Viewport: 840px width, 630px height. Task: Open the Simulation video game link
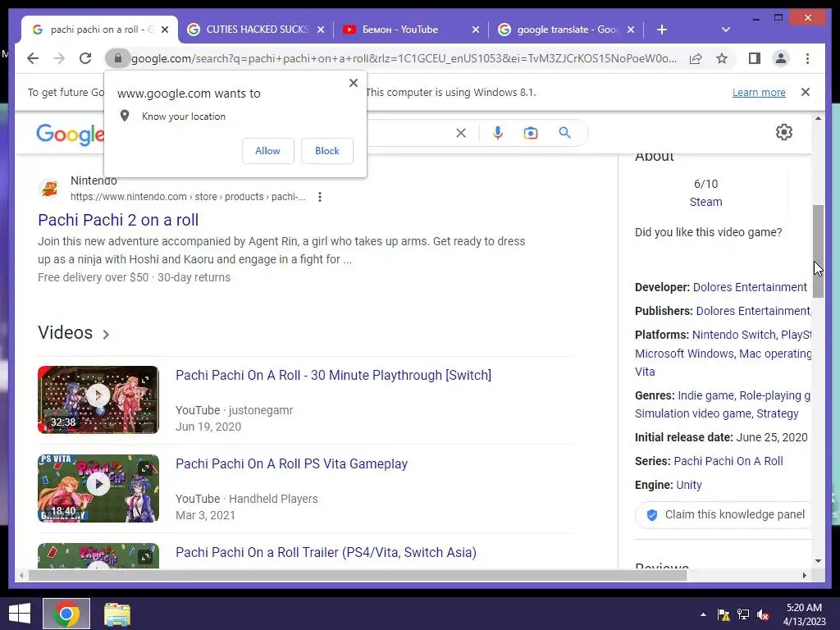point(692,413)
